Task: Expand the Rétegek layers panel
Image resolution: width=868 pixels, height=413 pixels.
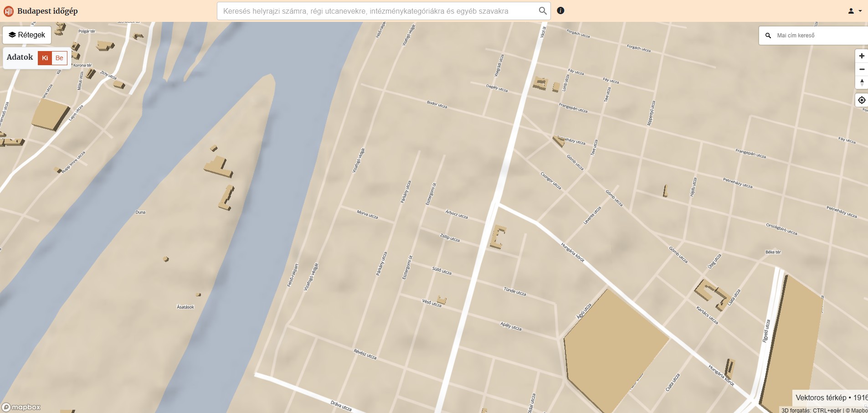Action: [x=27, y=35]
